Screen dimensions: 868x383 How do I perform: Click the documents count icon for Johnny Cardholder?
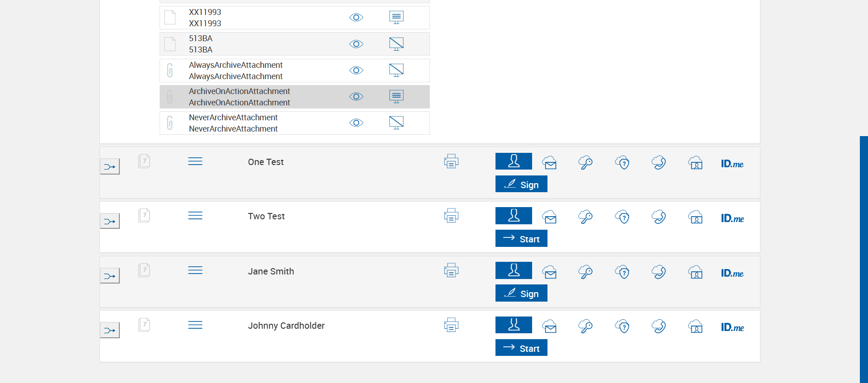point(144,325)
